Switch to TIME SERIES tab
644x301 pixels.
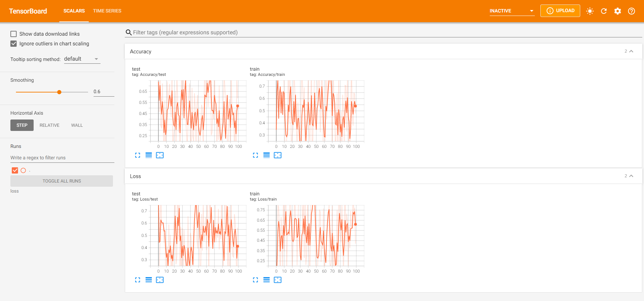(107, 11)
